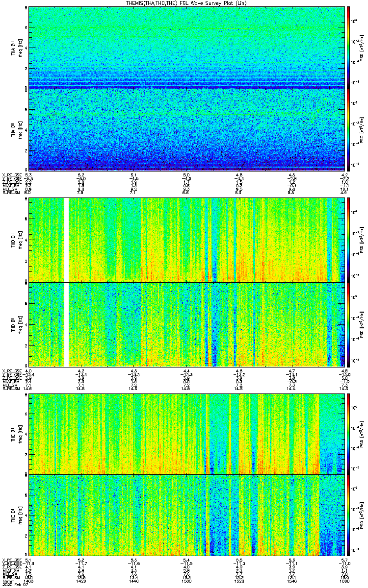Click the THA B-perpendicular PSD color bar
This screenshot has width=368, height=588.
tap(349, 47)
